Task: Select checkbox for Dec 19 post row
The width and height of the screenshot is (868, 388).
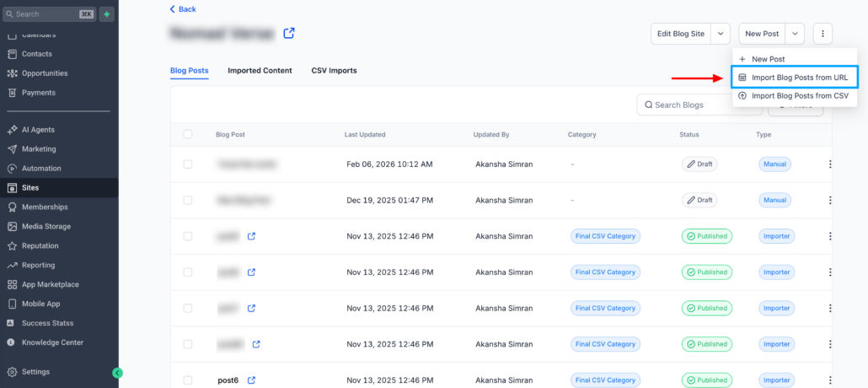Action: point(188,201)
